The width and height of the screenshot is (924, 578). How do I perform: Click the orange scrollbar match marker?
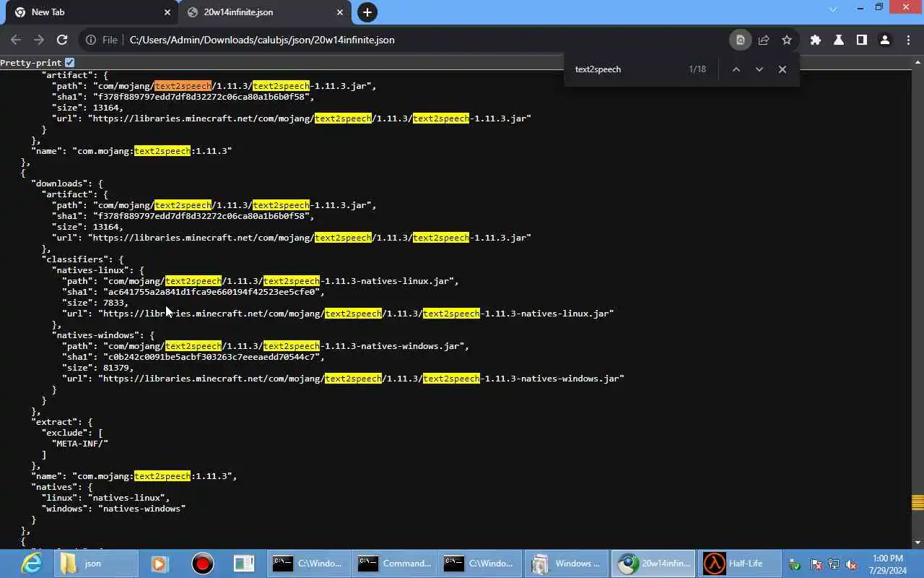point(918,502)
